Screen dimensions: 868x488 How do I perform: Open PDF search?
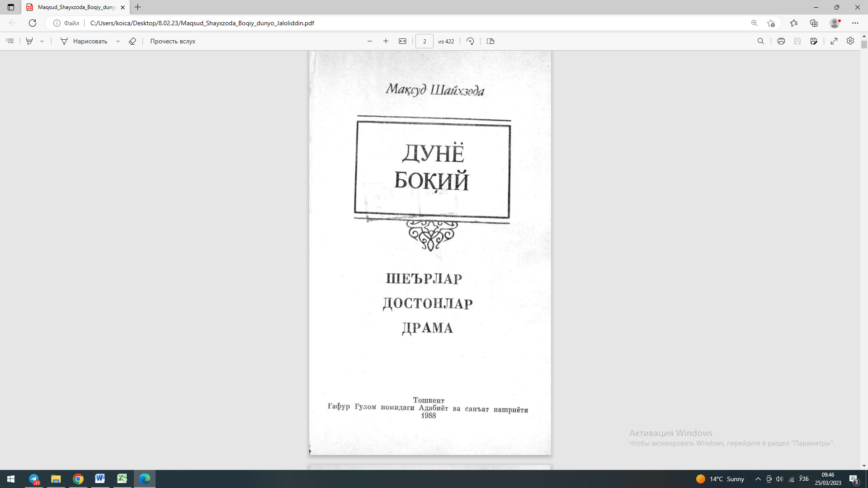coord(761,41)
